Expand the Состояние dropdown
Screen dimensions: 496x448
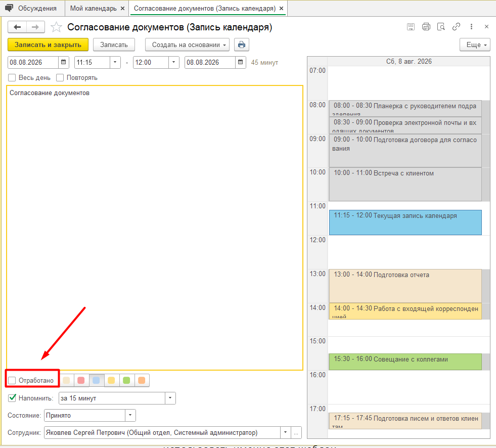[x=130, y=415]
